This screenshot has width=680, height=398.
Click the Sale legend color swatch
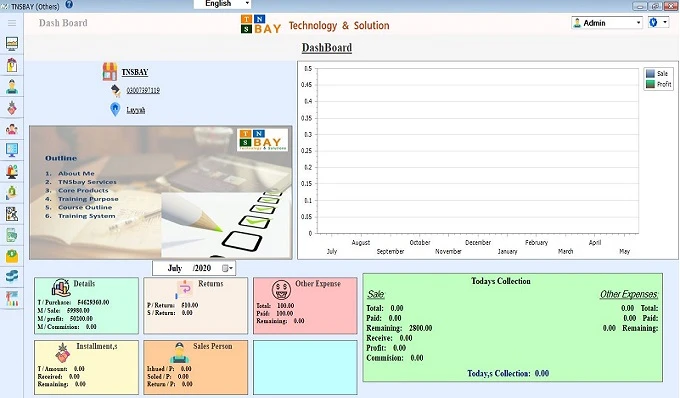(650, 73)
